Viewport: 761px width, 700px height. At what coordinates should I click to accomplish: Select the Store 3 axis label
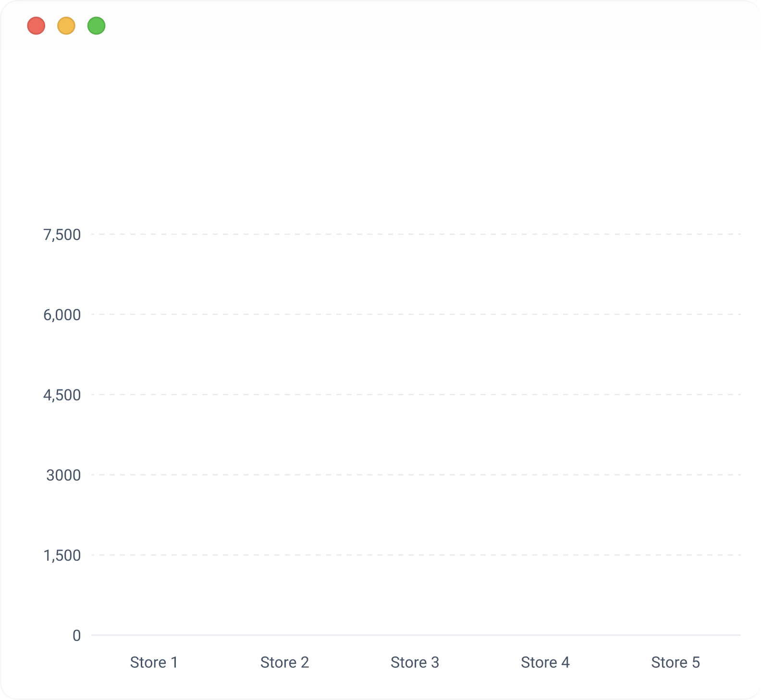[x=415, y=663]
